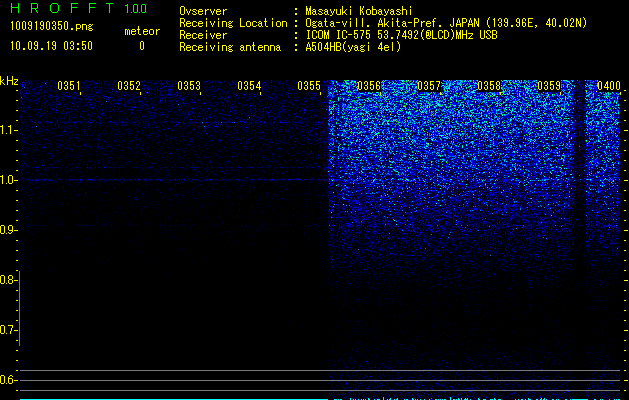The image size is (629, 400).
Task: Click the Receiver label
Action: [203, 35]
